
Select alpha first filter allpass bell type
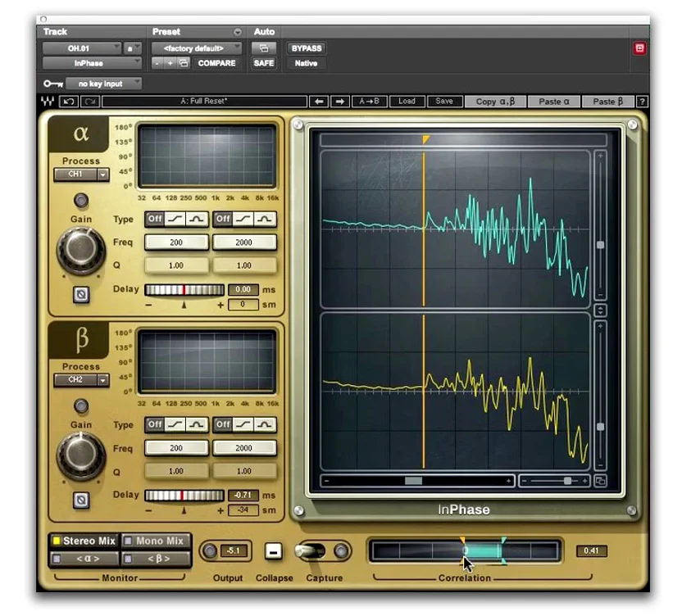(x=197, y=219)
